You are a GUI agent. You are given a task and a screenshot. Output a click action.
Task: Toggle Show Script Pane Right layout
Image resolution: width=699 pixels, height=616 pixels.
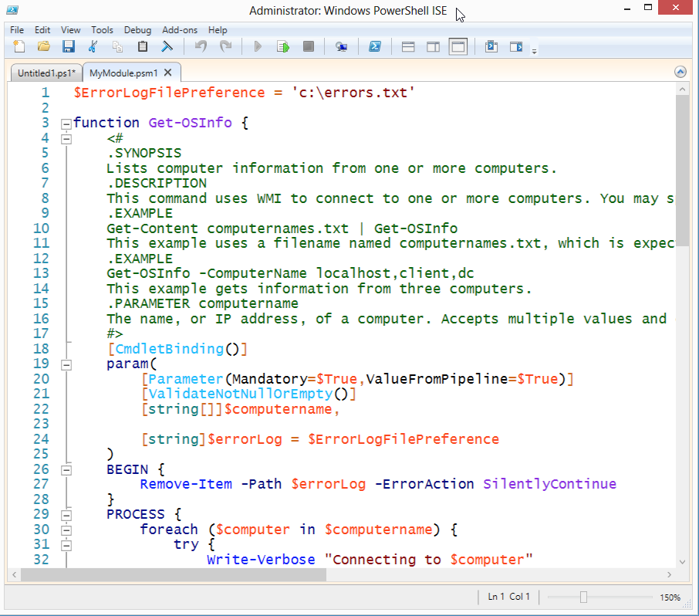pyautogui.click(x=434, y=47)
